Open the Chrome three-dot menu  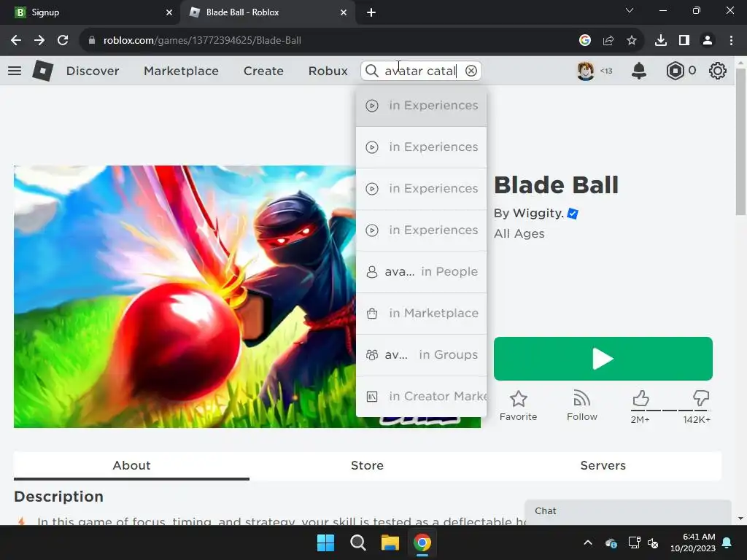tap(731, 41)
